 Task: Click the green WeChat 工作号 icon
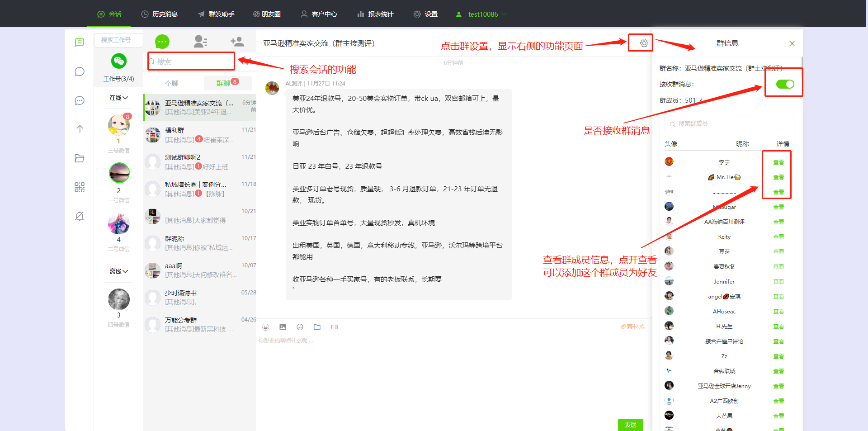point(118,61)
